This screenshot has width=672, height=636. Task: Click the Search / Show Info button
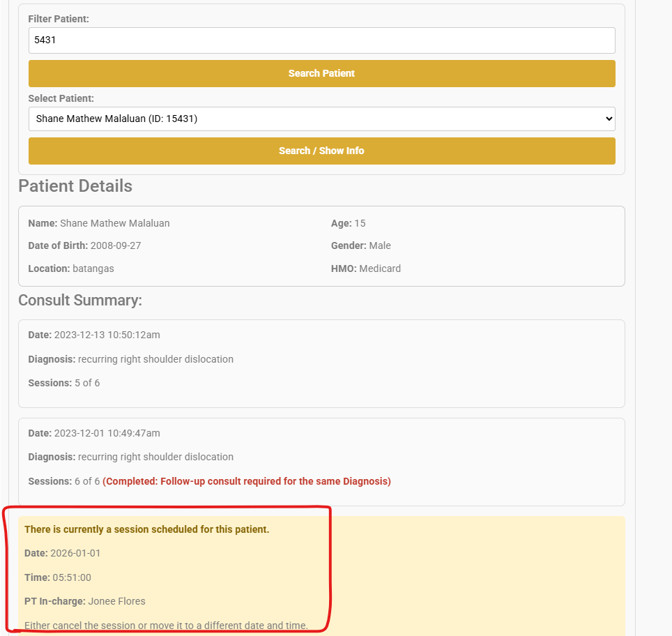tap(321, 151)
